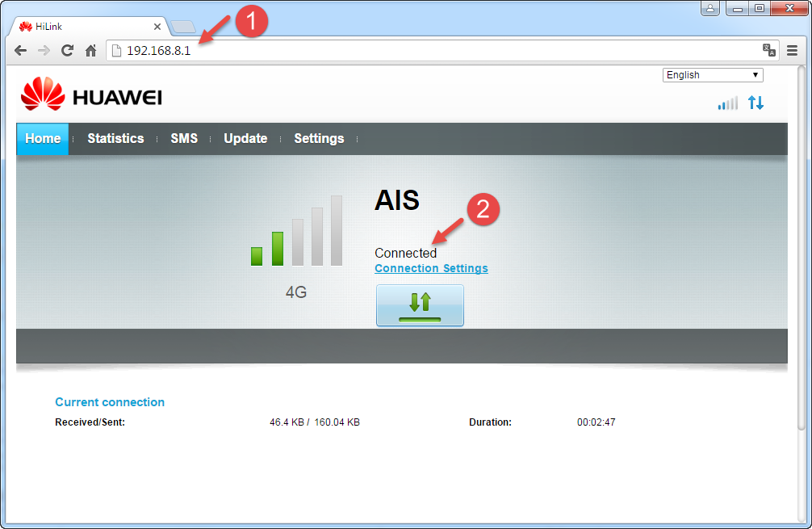Minimize the browser window
Viewport: 812px width, 529px height.
[738, 8]
